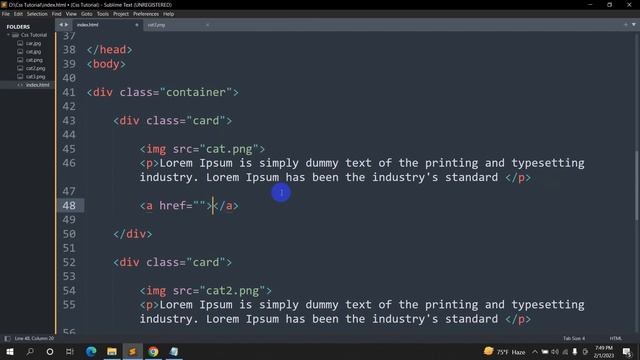The width and height of the screenshot is (640, 360).
Task: Open the Windows Start menu
Action: click(10, 351)
